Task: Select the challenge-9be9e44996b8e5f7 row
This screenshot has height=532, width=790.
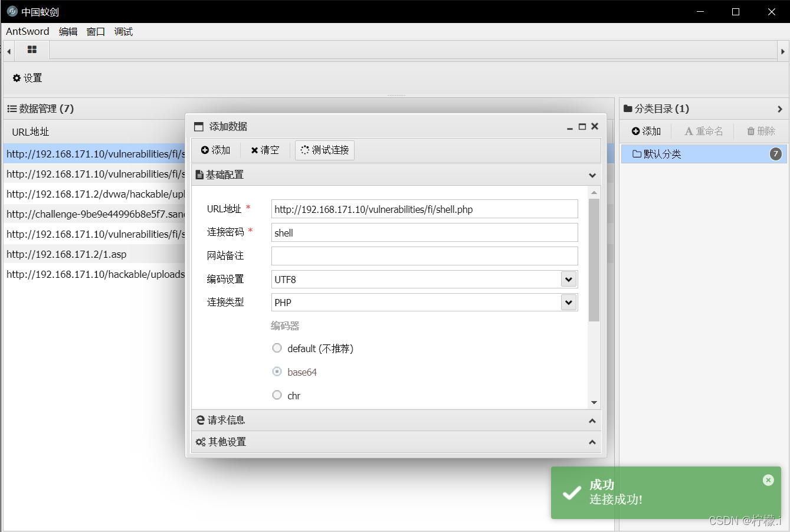Action: coord(96,214)
